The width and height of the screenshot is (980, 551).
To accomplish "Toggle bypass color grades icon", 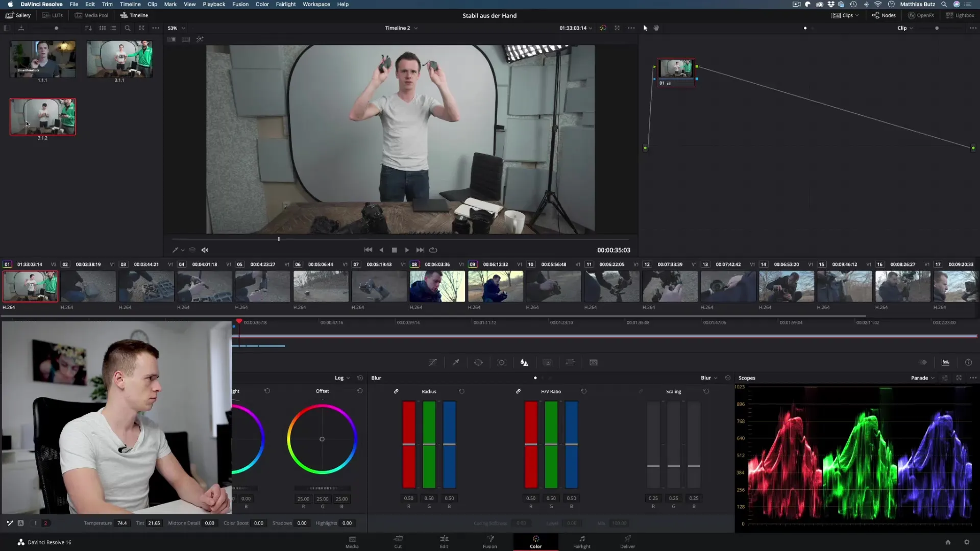I will [603, 28].
